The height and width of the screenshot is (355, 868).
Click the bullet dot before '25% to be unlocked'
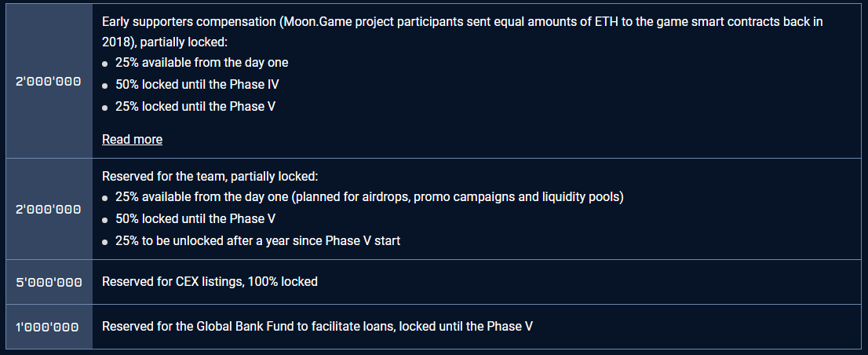pos(104,243)
